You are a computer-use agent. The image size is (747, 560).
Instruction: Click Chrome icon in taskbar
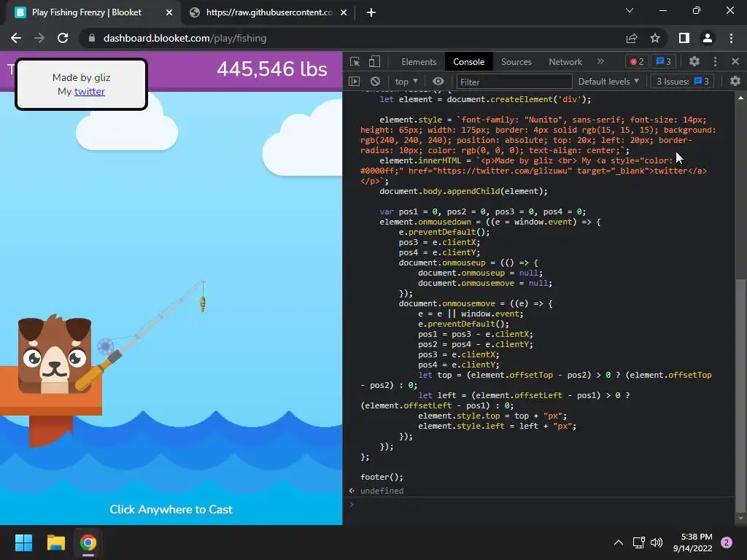[88, 542]
